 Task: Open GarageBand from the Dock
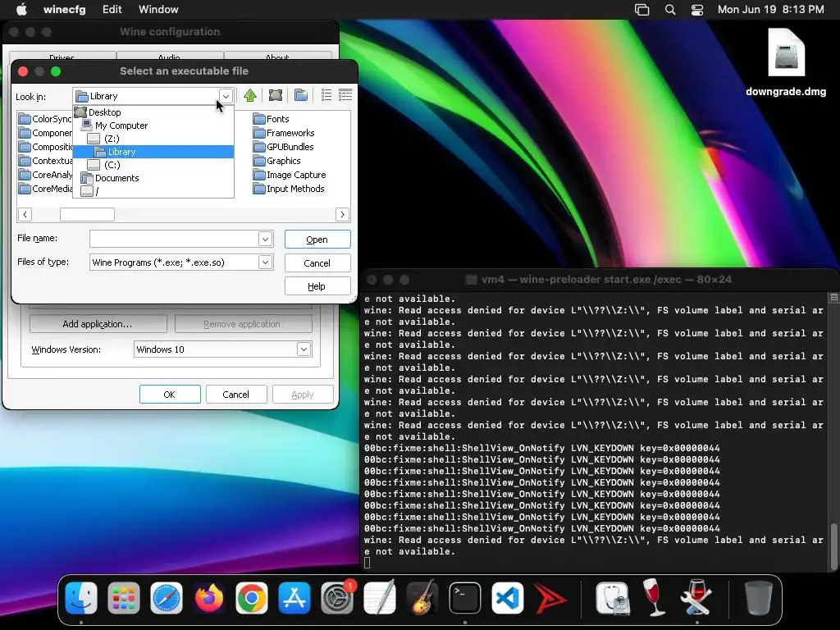422,598
